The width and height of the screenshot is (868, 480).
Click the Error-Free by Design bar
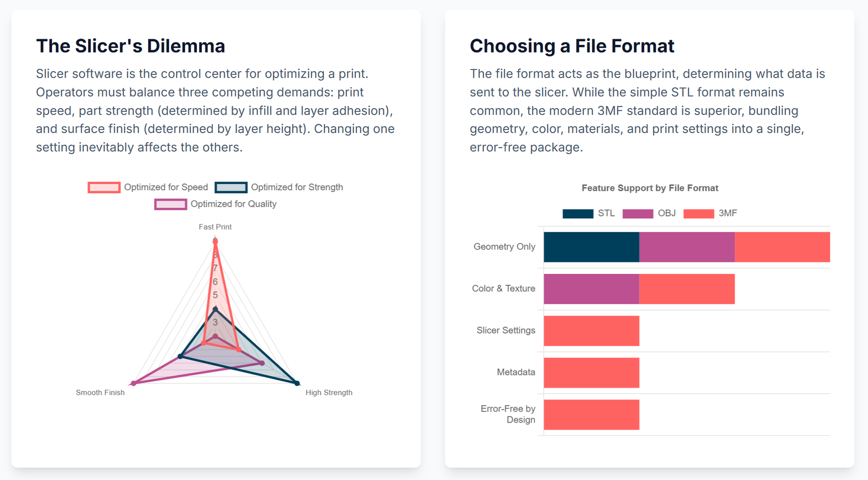[591, 414]
